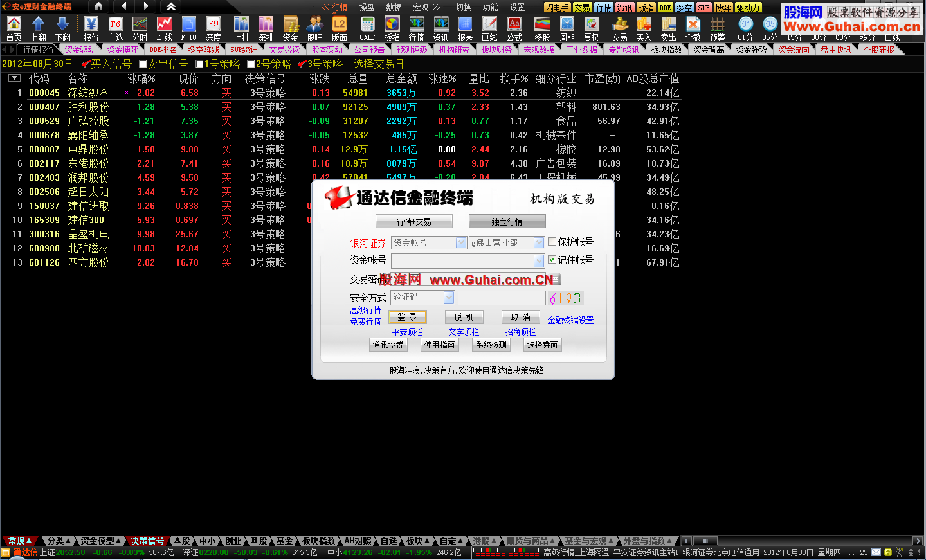Viewport: 926px width, 560px height.
Task: Click the 登录 login button
Action: (x=407, y=317)
